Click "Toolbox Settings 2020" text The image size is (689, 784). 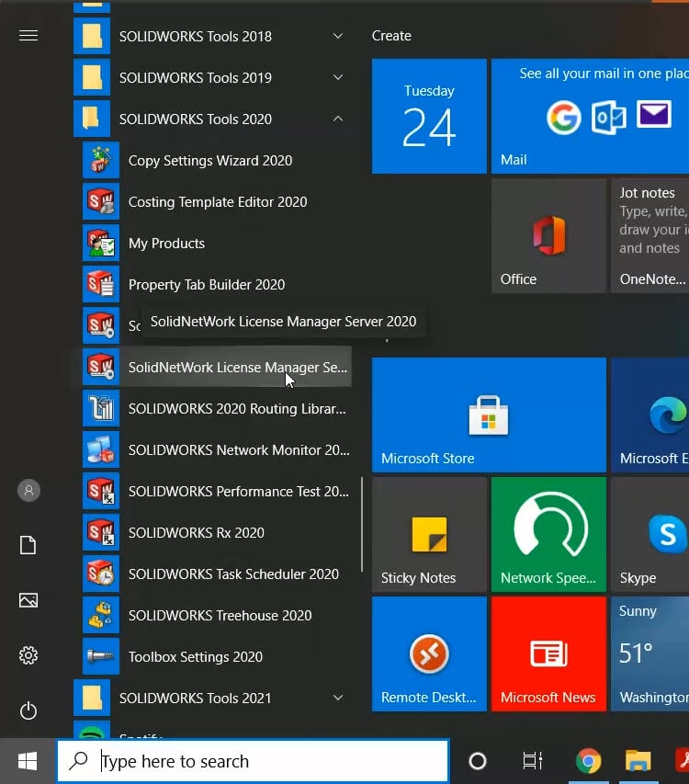click(x=196, y=656)
